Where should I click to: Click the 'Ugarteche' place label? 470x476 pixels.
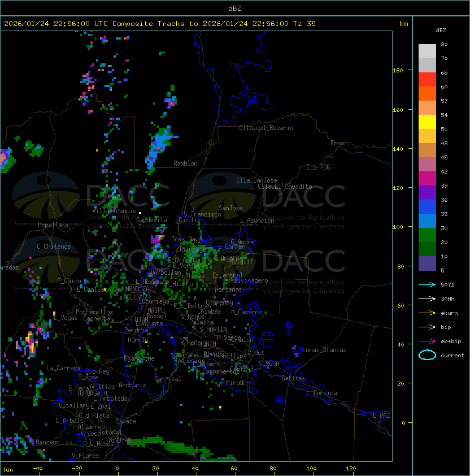140,358
